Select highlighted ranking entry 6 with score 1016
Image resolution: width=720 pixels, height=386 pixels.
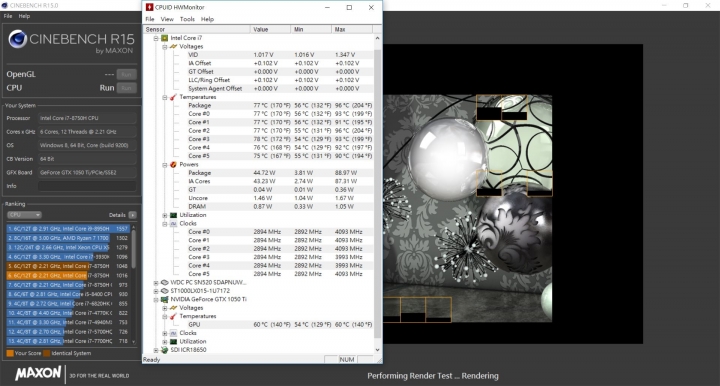[x=68, y=275]
